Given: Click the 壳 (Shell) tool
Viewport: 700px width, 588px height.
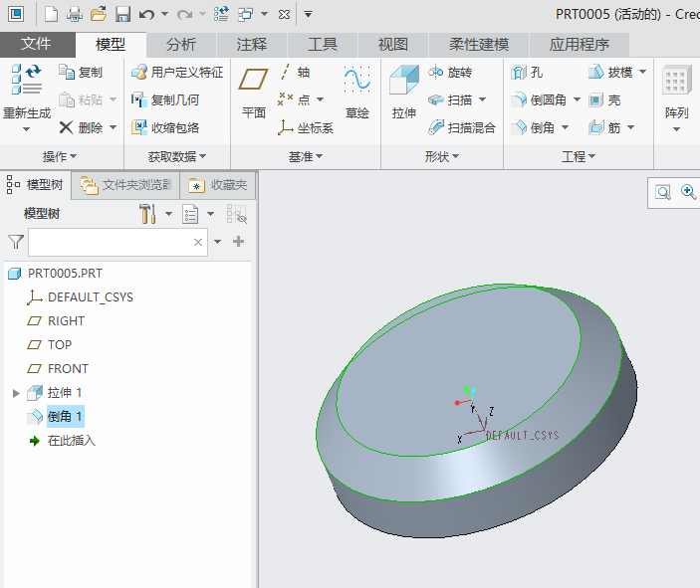Looking at the screenshot, I should tap(604, 100).
